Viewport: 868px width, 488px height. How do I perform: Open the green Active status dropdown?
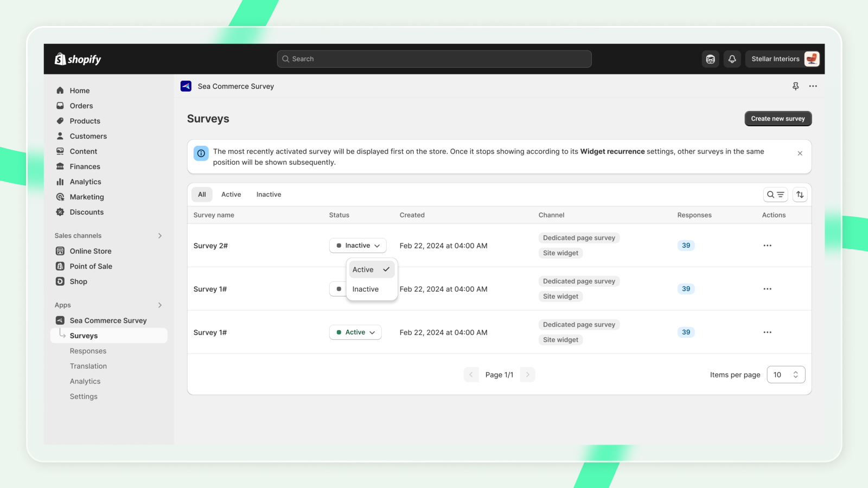click(355, 332)
